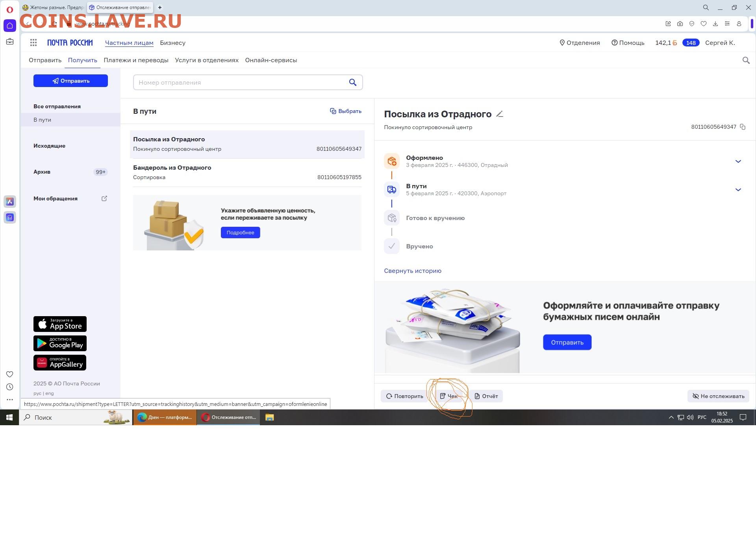756x552 pixels.
Task: Click Отправить on paper letters banner
Action: tap(567, 342)
